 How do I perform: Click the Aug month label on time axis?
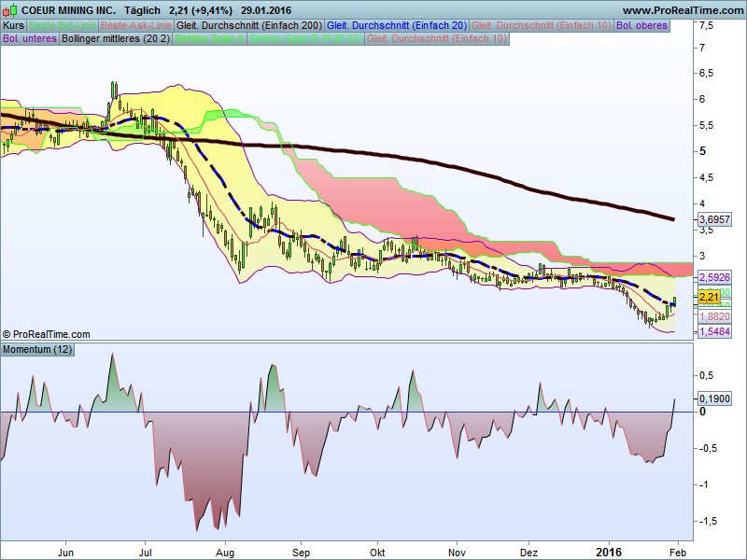click(225, 553)
